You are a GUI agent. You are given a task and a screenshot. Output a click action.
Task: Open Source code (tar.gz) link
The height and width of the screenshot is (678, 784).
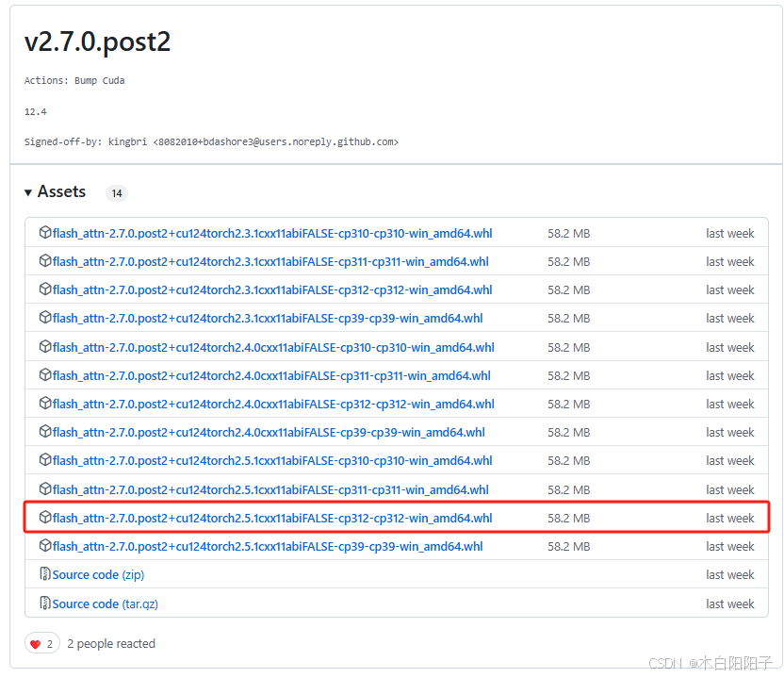tap(106, 604)
